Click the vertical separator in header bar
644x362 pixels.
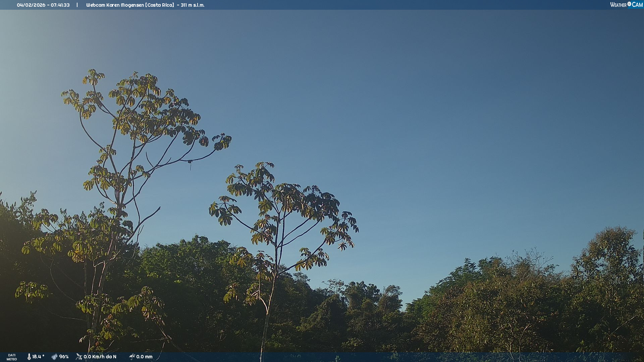(x=77, y=5)
